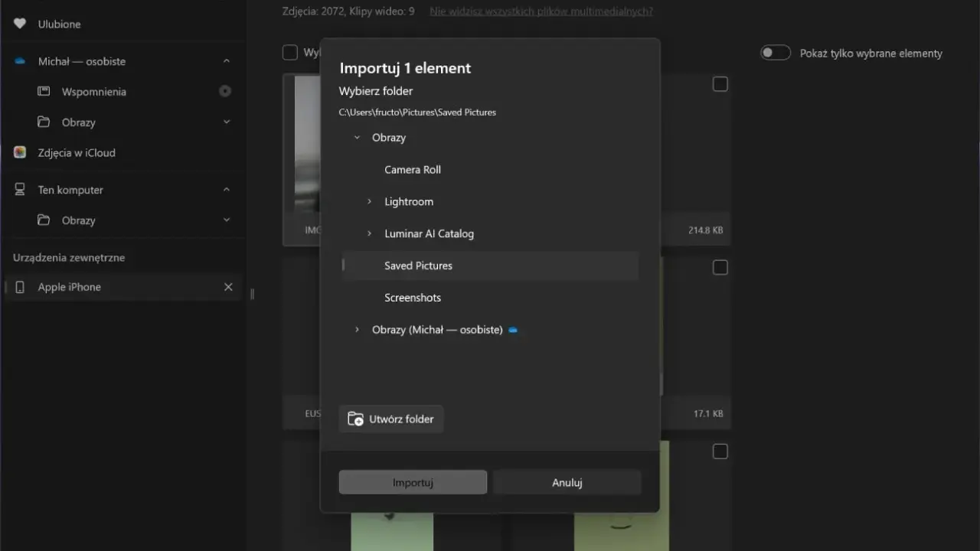The width and height of the screenshot is (980, 551).
Task: Disconnect Apple iPhone with the X button
Action: [x=228, y=287]
